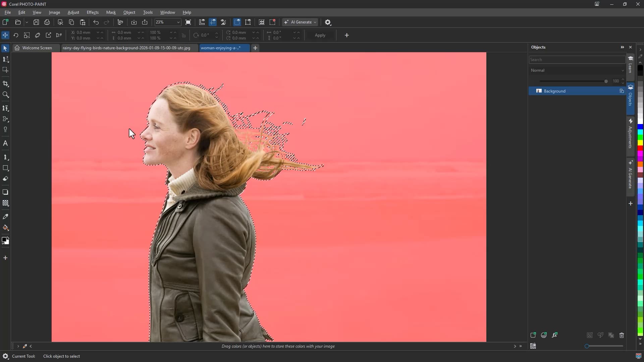
Task: Click the Apply button
Action: [x=320, y=35]
